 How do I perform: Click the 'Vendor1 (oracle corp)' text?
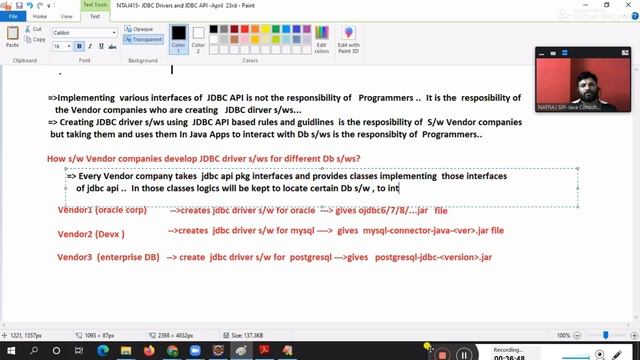pyautogui.click(x=102, y=210)
